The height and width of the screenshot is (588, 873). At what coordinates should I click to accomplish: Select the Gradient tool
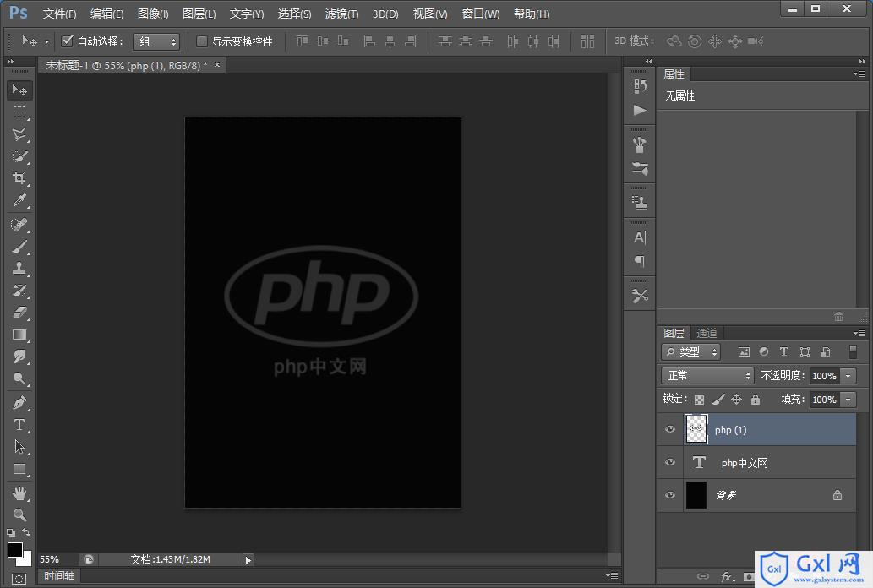click(19, 335)
